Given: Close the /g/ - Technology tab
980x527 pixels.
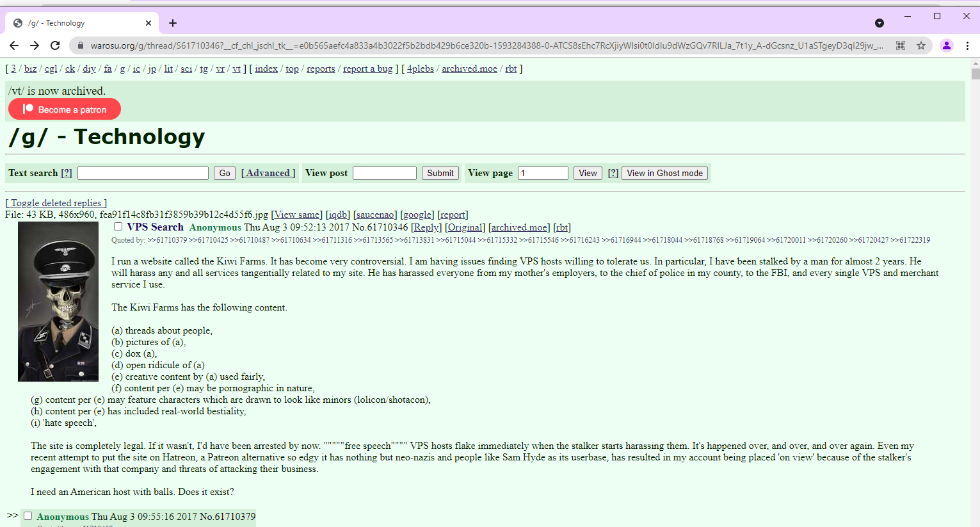Looking at the screenshot, I should 149,23.
